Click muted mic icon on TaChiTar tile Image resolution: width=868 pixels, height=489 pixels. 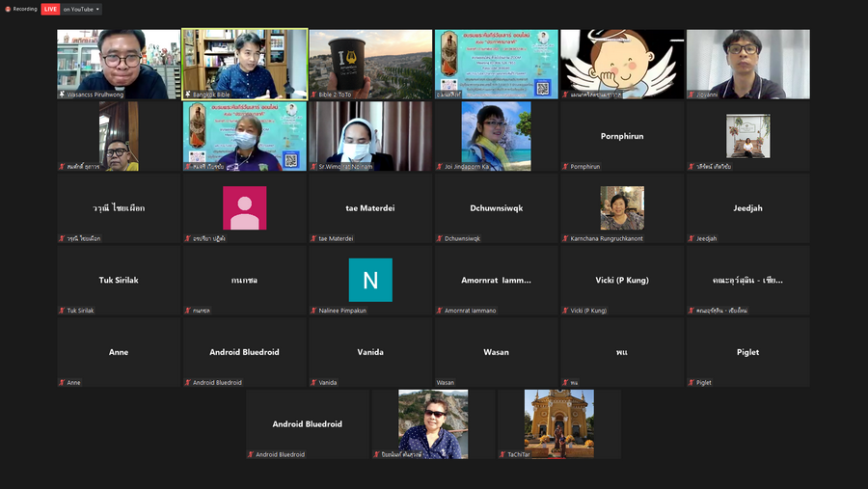[x=502, y=454]
